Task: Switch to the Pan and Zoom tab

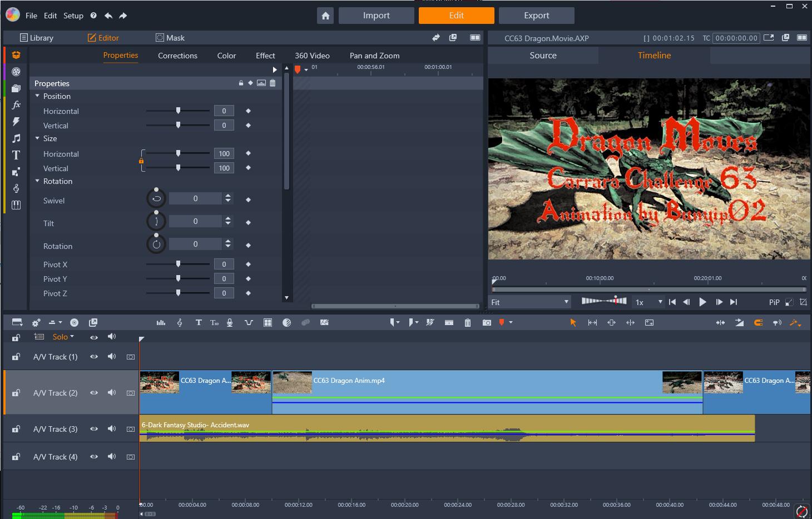Action: (x=374, y=56)
